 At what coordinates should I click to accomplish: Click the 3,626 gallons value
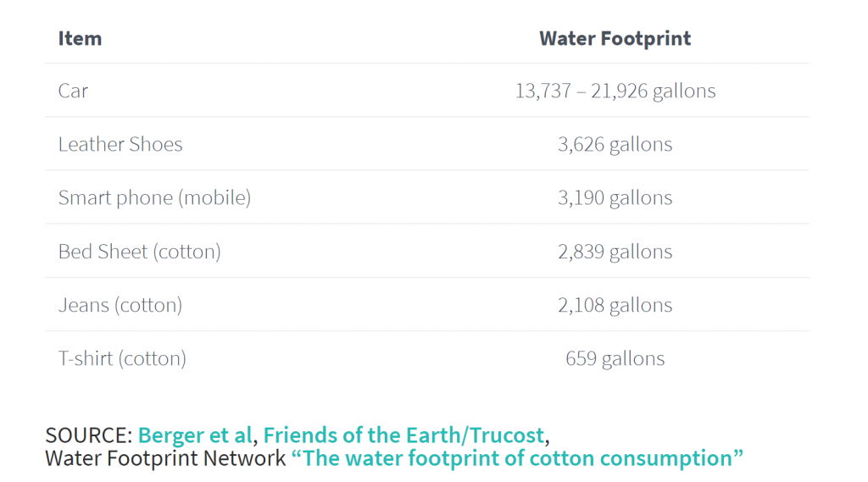615,145
